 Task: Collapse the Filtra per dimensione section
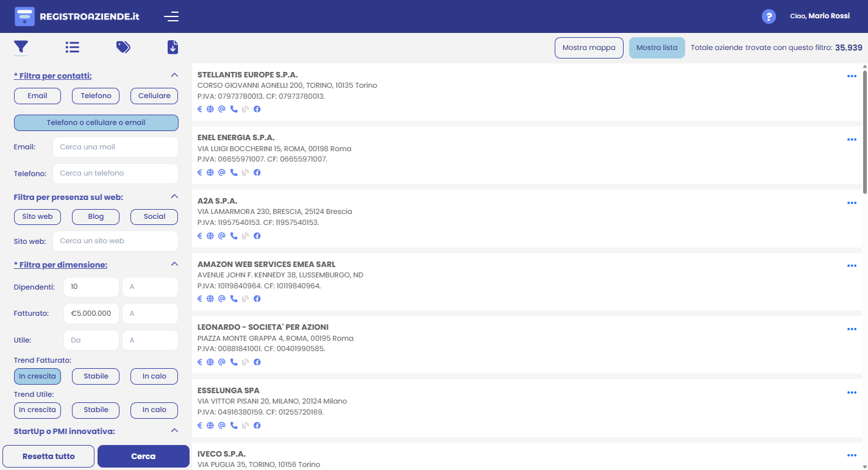[174, 264]
